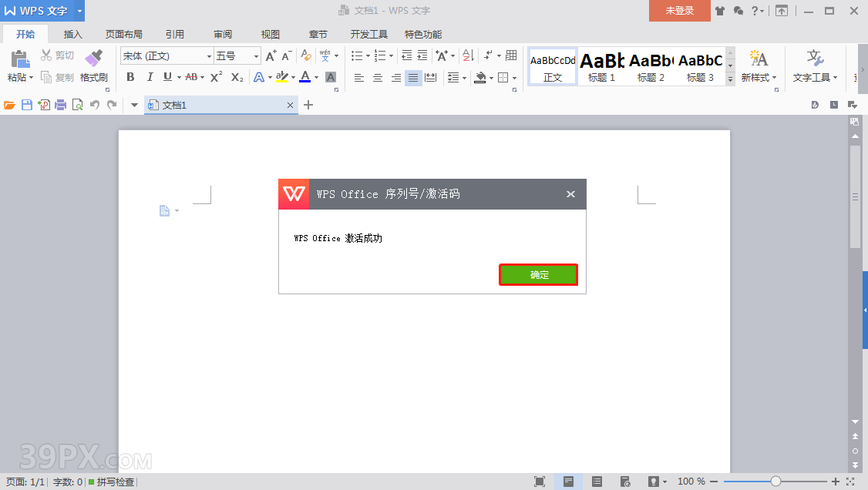Open the 页面布局 tab
Screen dimensions: 868x490
[124, 35]
